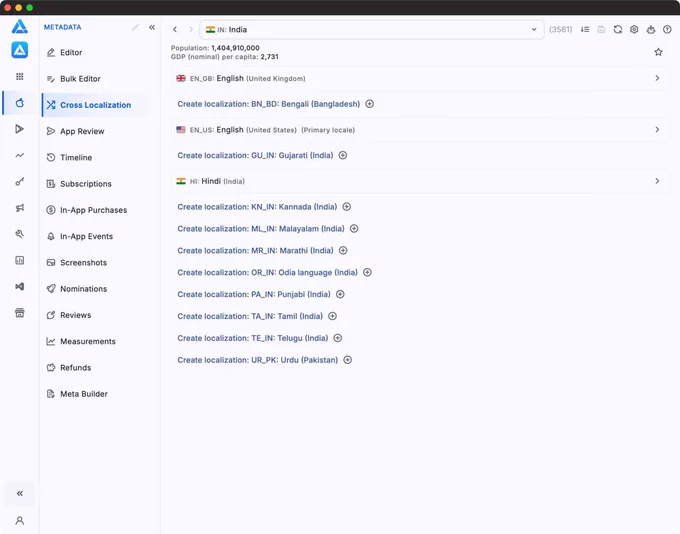Click the (3561) count next to dropdown

[560, 29]
